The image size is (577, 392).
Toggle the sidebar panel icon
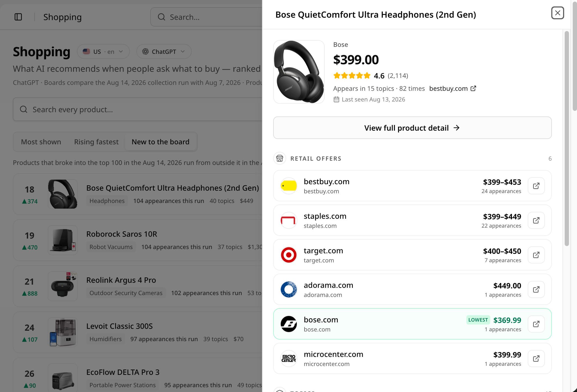pos(18,17)
